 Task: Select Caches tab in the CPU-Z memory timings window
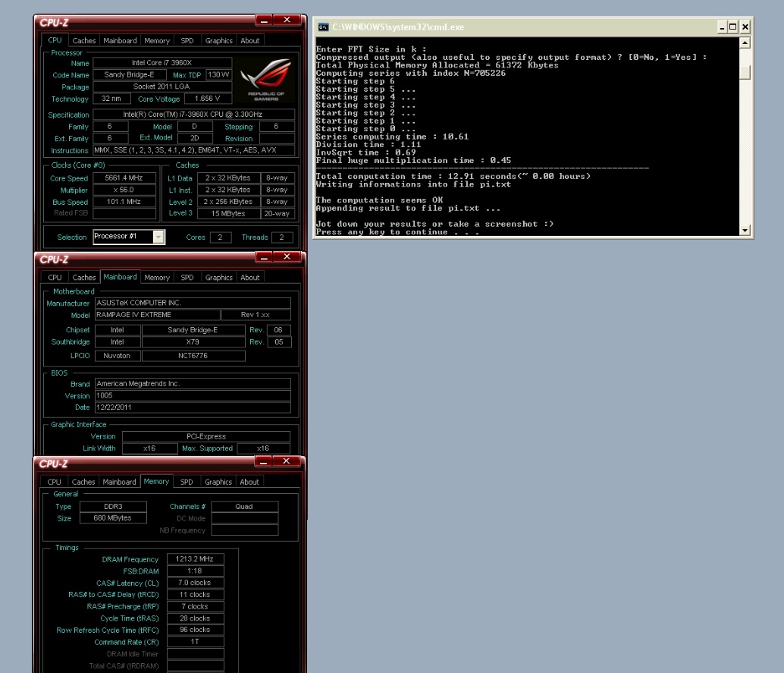[83, 482]
